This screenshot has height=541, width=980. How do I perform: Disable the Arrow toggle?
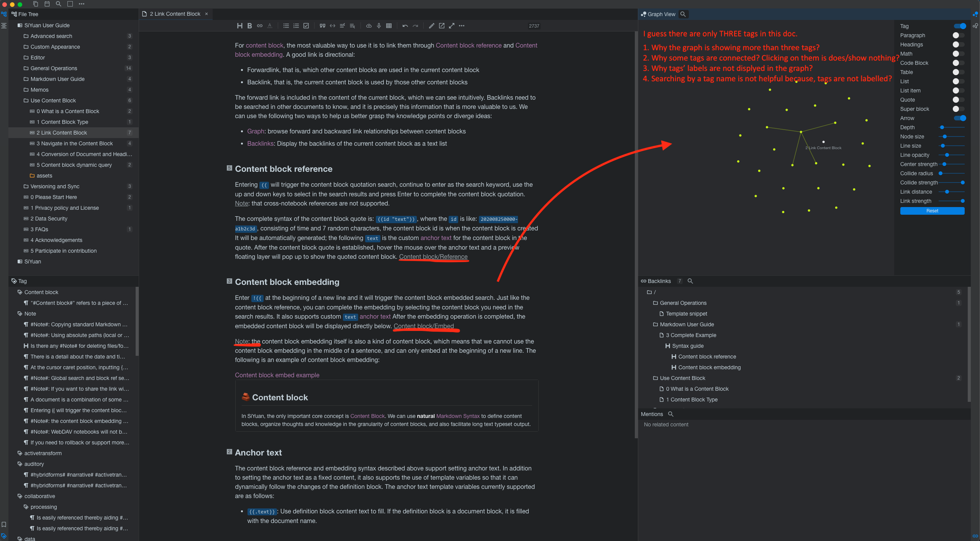(959, 118)
